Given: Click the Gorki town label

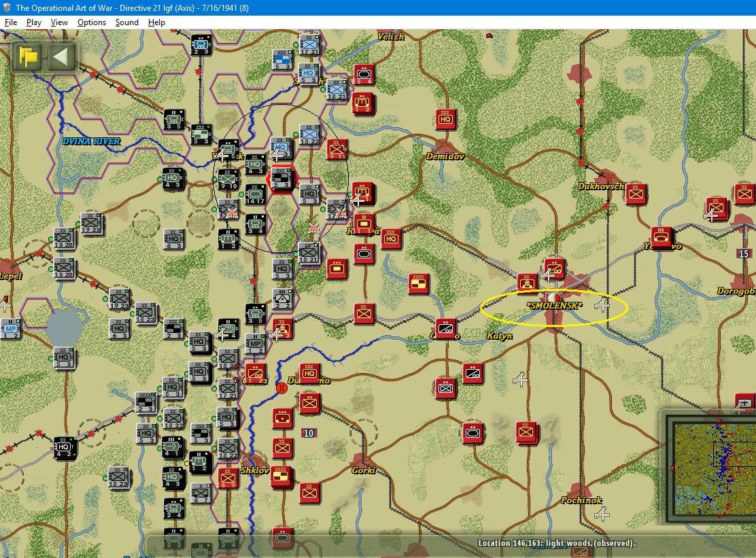Looking at the screenshot, I should [364, 470].
